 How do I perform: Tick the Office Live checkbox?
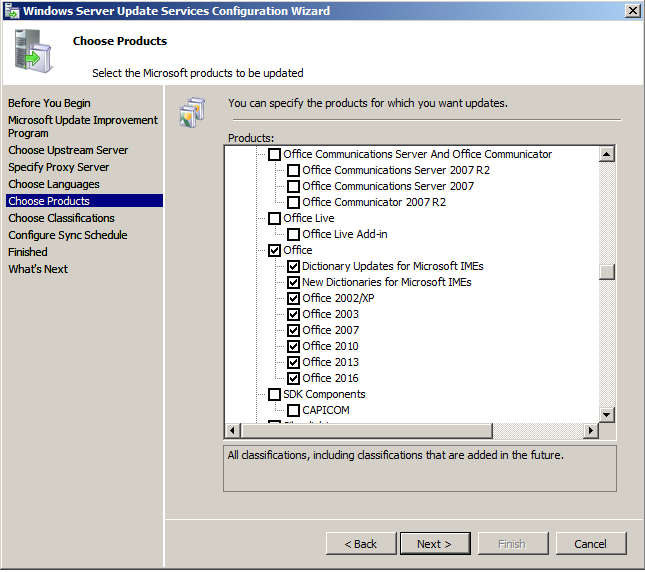(274, 218)
